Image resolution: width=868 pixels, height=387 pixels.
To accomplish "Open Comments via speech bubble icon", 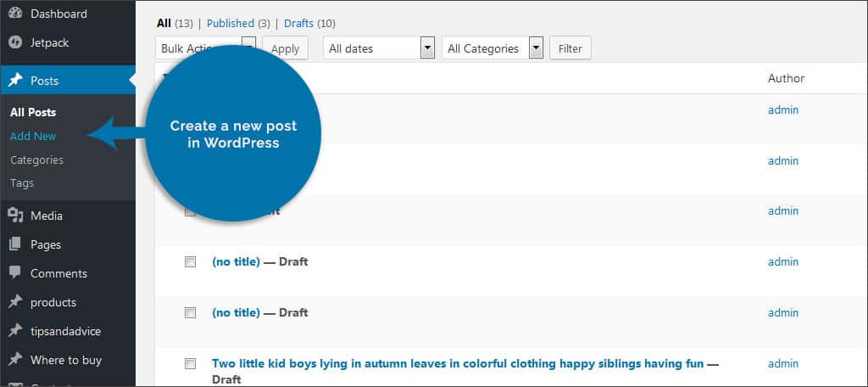I will [x=15, y=272].
